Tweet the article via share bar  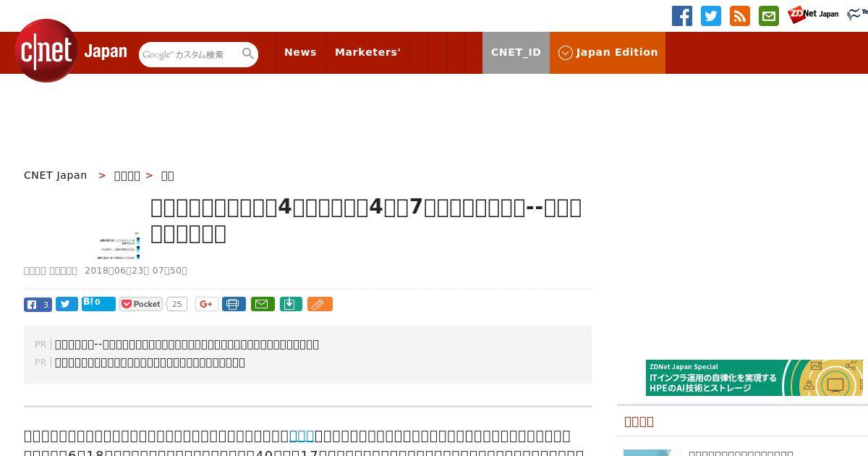pyautogui.click(x=67, y=304)
